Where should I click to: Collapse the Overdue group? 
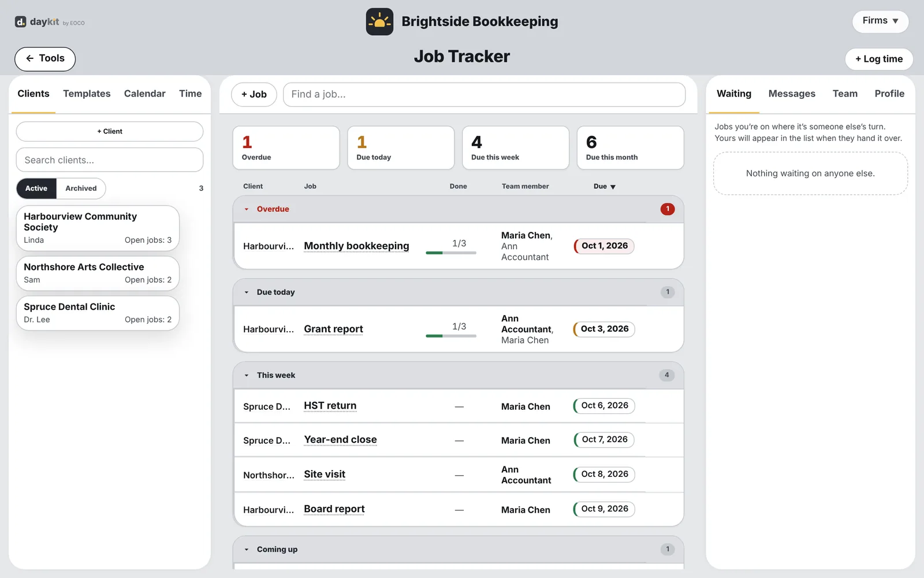coord(247,209)
